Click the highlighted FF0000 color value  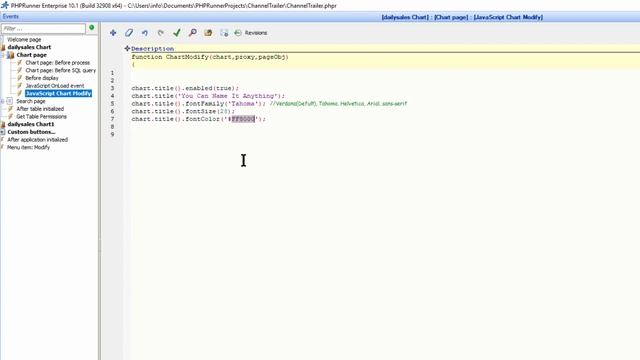tap(243, 119)
